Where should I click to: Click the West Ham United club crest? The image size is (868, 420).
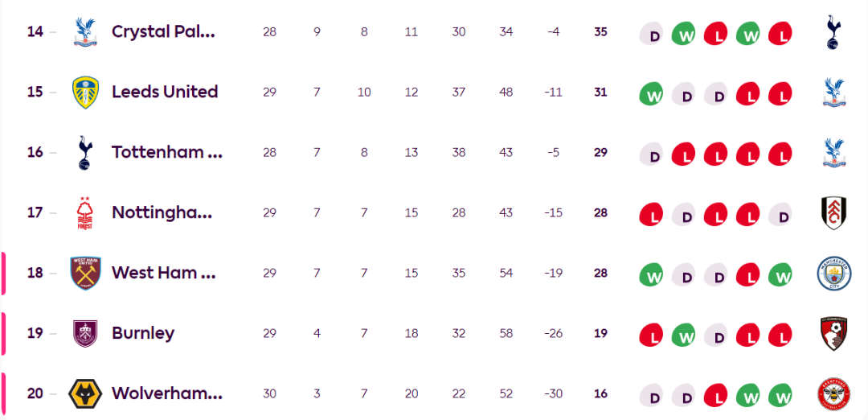tap(84, 273)
